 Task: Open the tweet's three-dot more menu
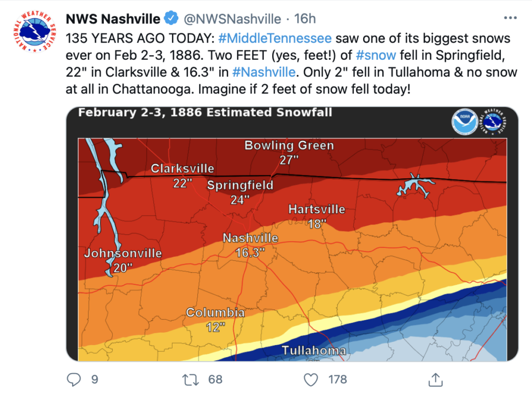point(510,18)
